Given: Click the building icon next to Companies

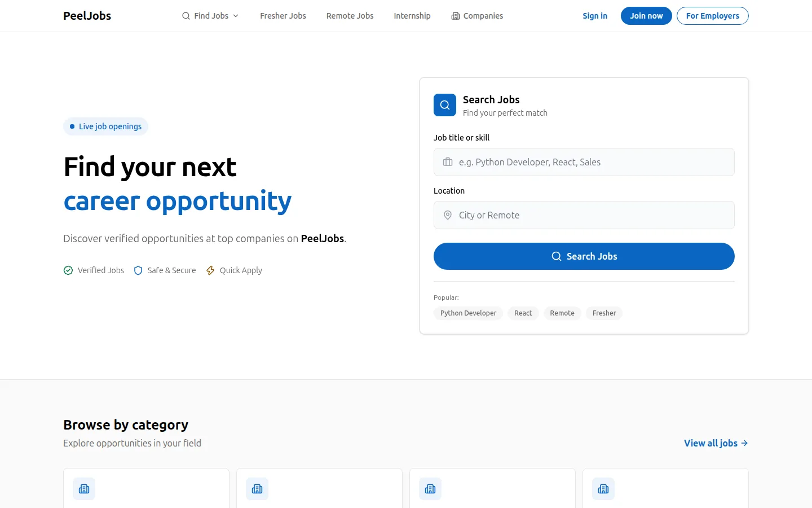Looking at the screenshot, I should 456,16.
